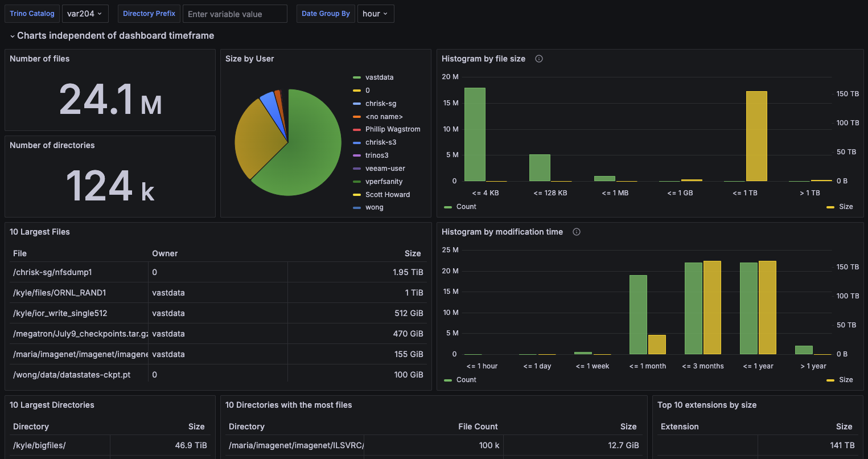868x459 pixels.
Task: Open info tooltip for Histogram by file size
Action: [x=539, y=59]
